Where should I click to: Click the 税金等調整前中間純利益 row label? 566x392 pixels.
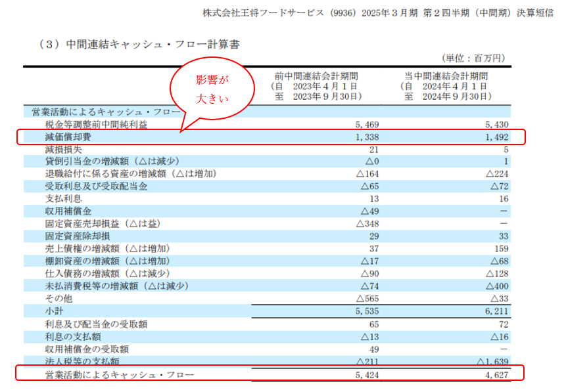tap(97, 124)
